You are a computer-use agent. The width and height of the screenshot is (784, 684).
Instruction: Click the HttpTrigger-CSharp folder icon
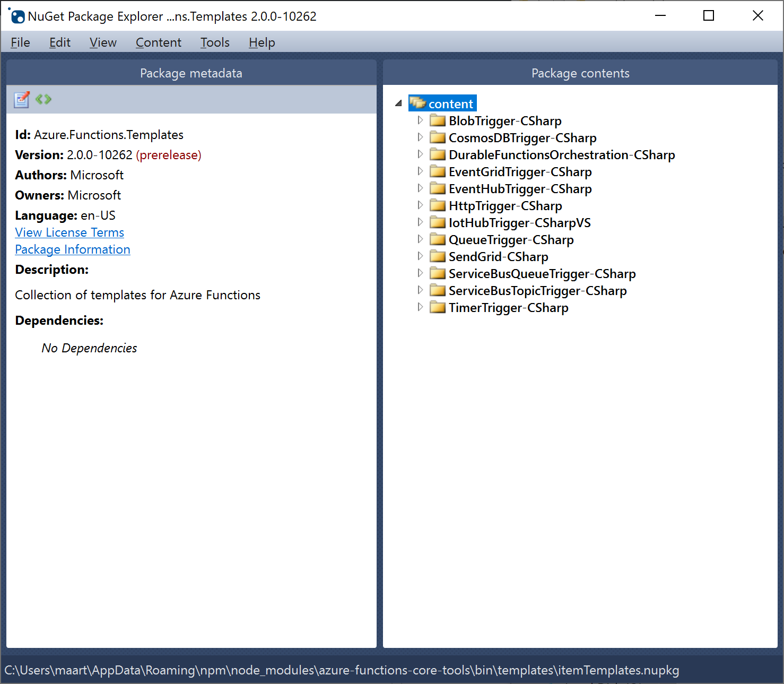(x=438, y=205)
